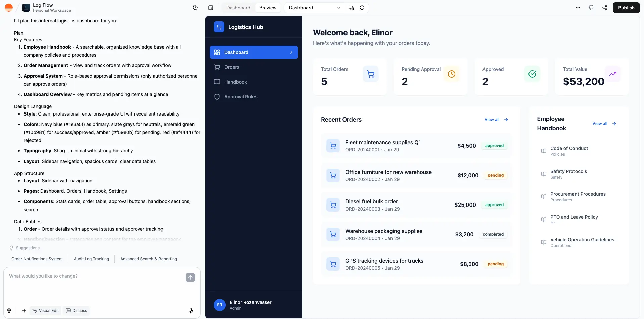Switch the responsive device preview
644x319 pixels.
coord(351,7)
